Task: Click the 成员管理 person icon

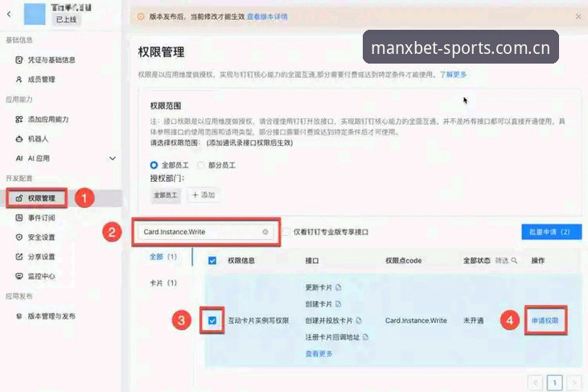Action: [x=19, y=79]
